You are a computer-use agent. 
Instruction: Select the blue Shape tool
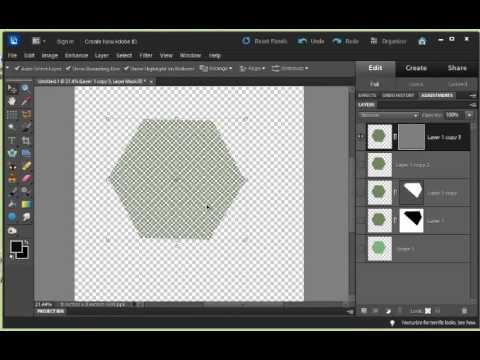[x=12, y=217]
